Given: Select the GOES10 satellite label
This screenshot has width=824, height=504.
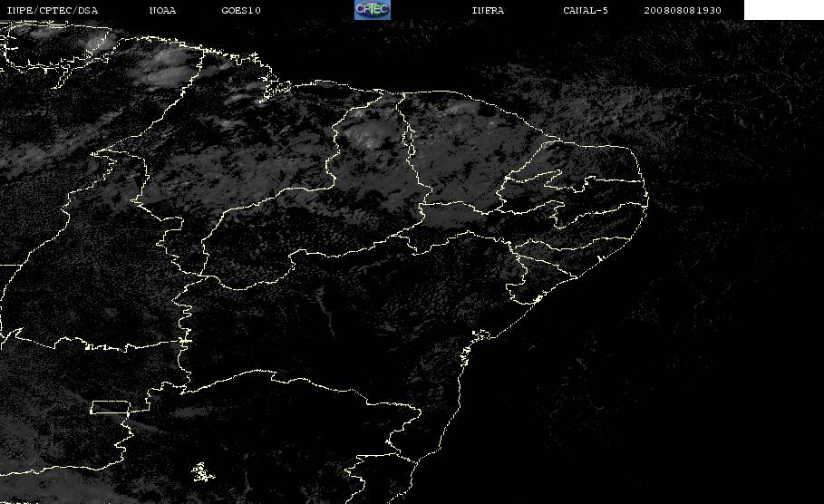Looking at the screenshot, I should coord(241,10).
